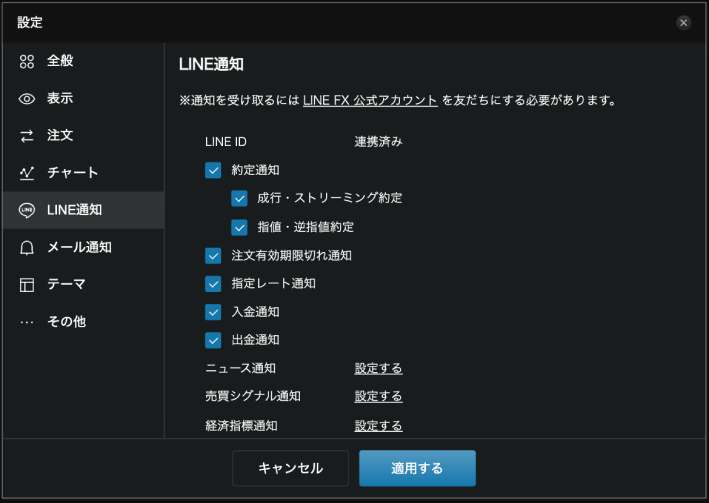This screenshot has height=503, width=709.
Task: Click the メール通知 bell icon
Action: (27, 247)
